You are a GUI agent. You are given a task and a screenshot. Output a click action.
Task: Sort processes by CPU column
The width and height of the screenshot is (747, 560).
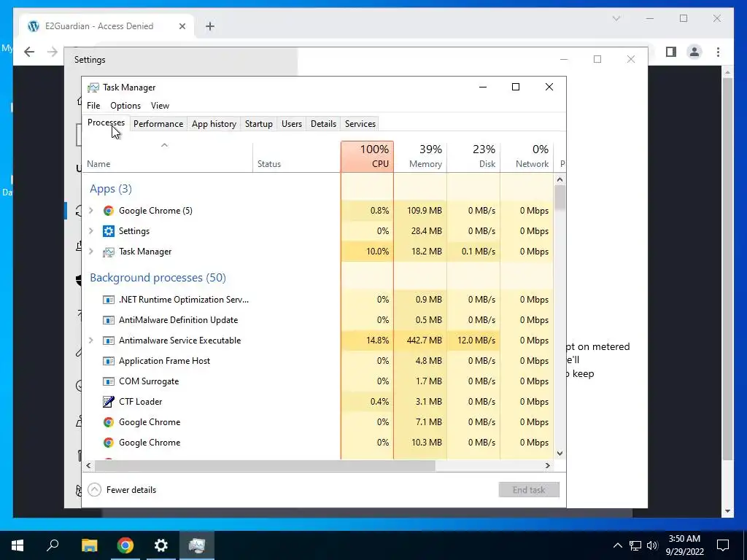tap(368, 156)
